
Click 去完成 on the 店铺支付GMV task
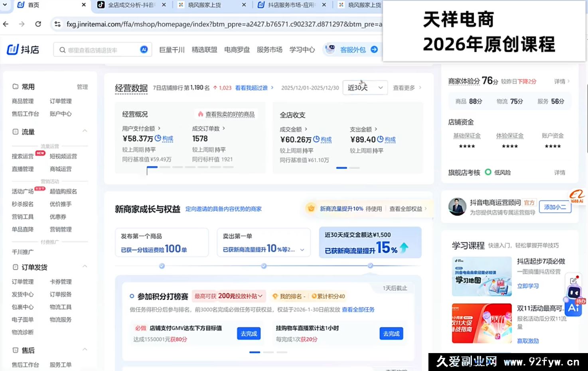248,334
